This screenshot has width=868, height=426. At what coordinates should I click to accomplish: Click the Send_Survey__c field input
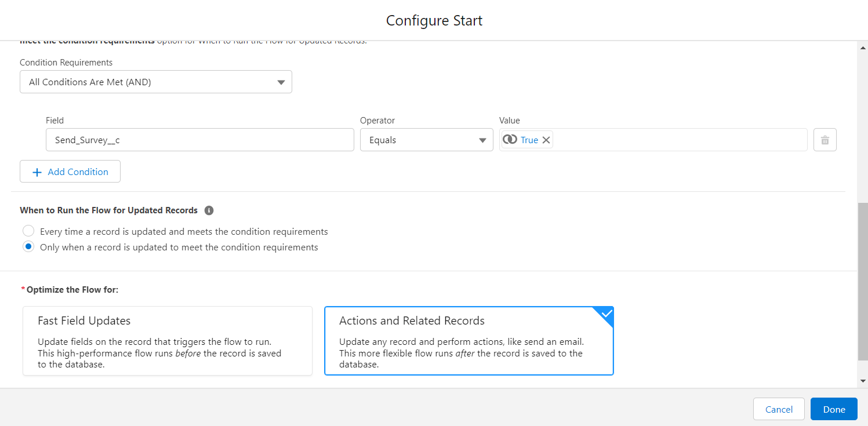coord(199,139)
